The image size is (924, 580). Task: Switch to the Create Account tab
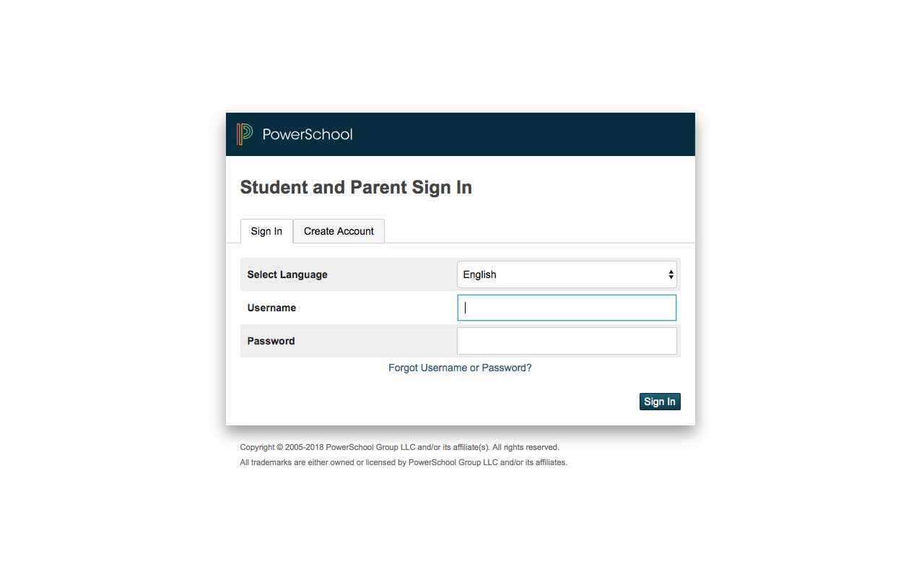(339, 231)
